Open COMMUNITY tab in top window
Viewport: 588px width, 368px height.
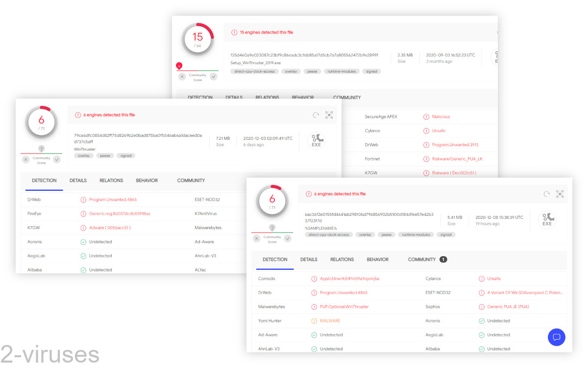pyautogui.click(x=347, y=98)
